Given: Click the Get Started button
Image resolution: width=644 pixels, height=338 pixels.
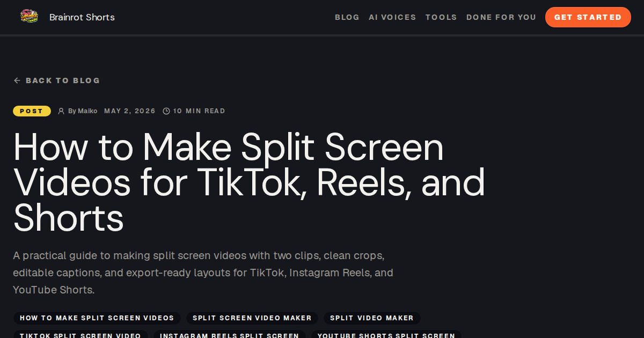Looking at the screenshot, I should click(x=588, y=17).
